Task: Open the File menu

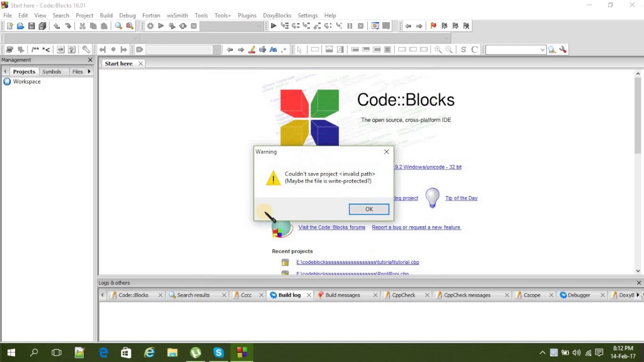Action: pyautogui.click(x=8, y=16)
